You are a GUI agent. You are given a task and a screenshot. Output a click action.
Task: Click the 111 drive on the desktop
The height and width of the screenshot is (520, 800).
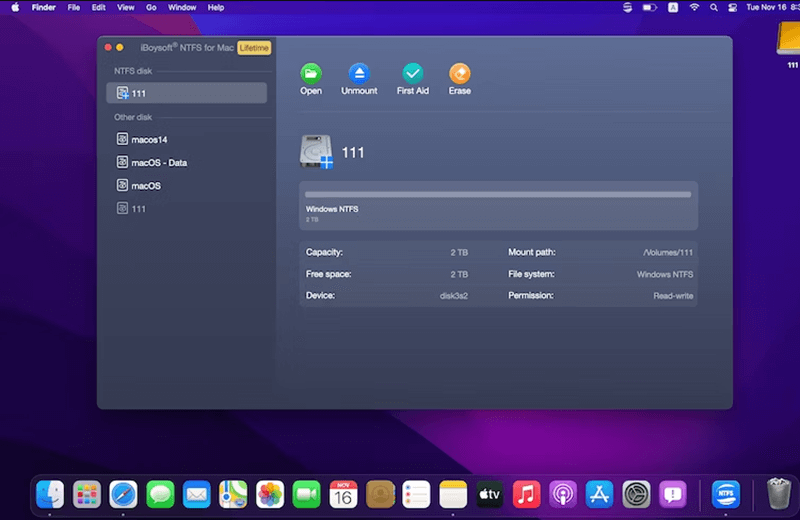click(x=788, y=45)
